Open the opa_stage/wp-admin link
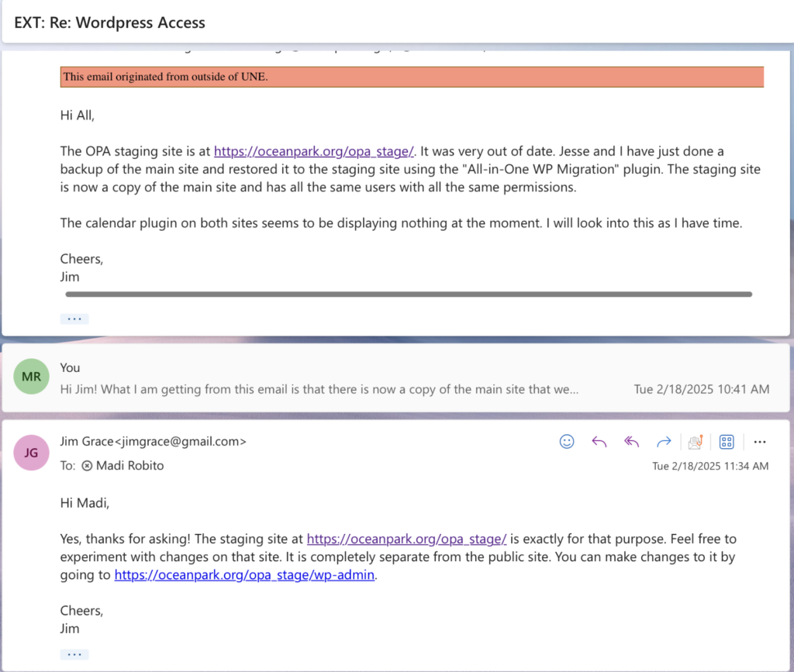Image resolution: width=794 pixels, height=672 pixels. (244, 575)
